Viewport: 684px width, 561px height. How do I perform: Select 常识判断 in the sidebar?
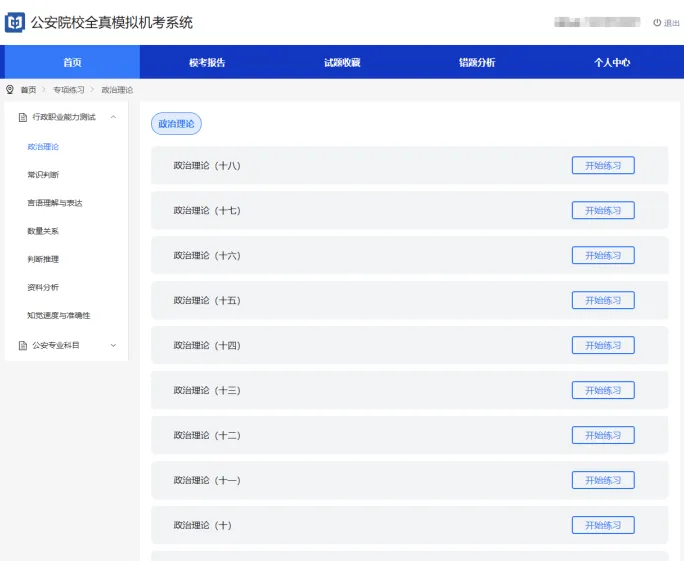(43, 175)
